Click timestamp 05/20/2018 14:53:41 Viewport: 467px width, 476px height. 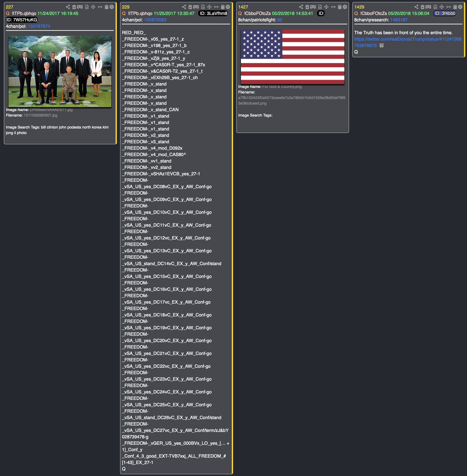pyautogui.click(x=292, y=13)
